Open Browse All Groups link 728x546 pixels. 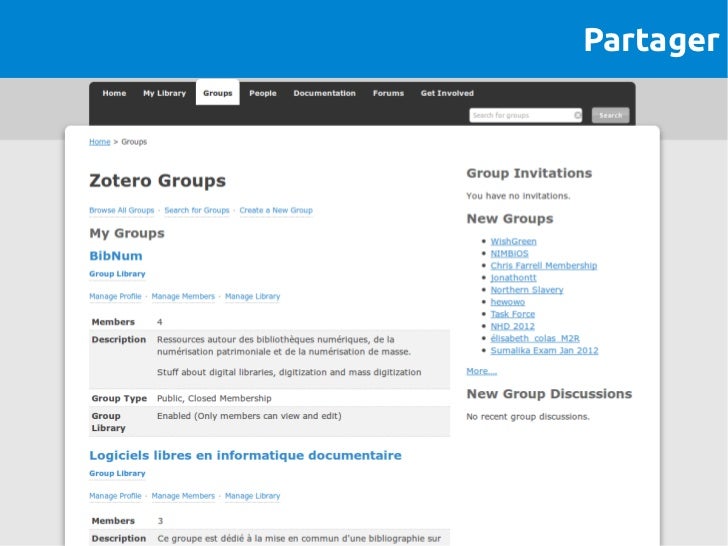pos(122,210)
